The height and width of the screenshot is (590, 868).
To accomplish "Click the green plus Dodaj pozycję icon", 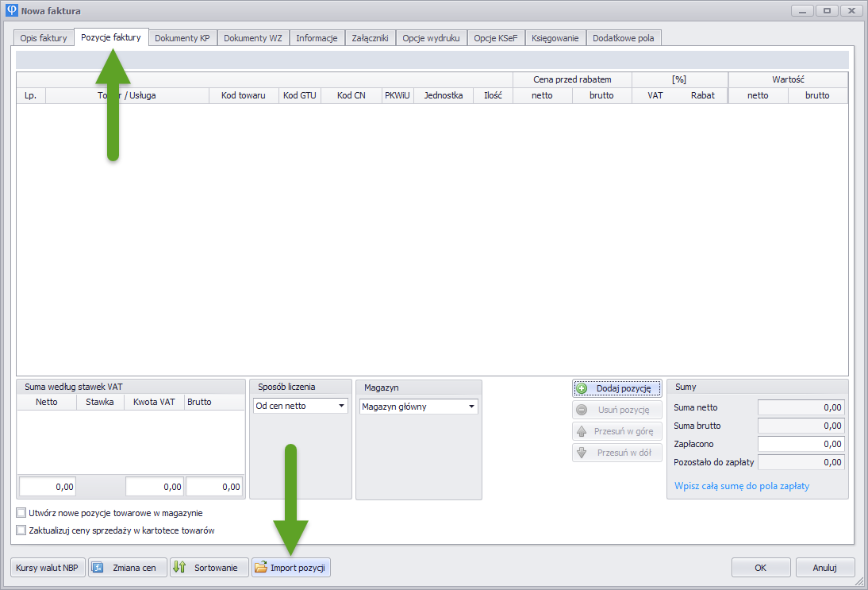I will 582,388.
